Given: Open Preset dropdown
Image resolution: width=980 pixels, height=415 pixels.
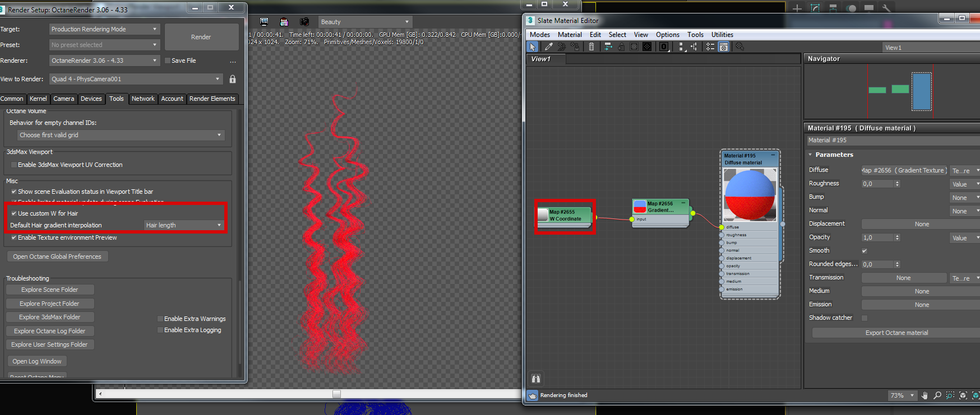Looking at the screenshot, I should pos(105,45).
